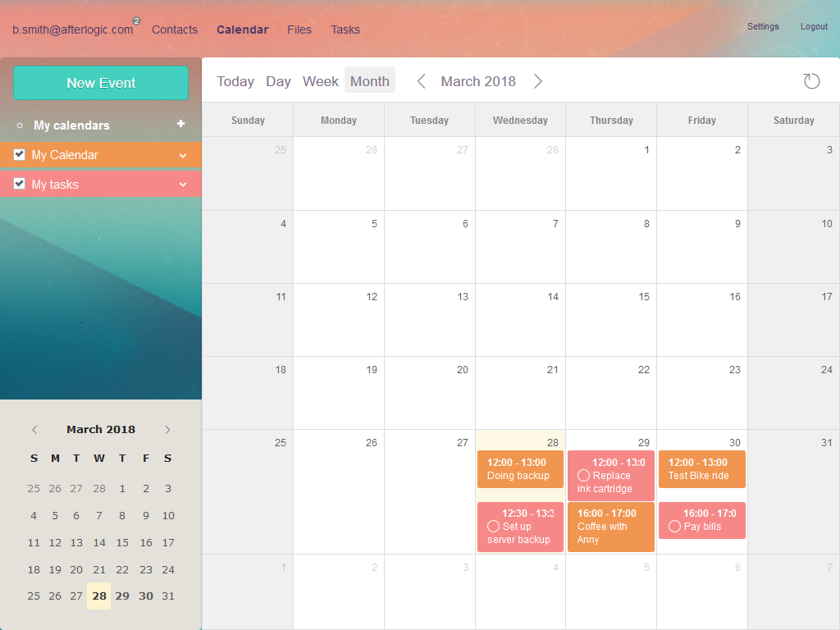
Task: Select day 15 in the mini calendar
Action: point(122,542)
